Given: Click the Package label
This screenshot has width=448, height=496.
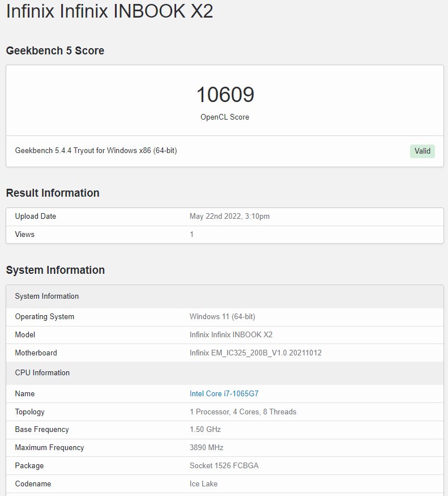Looking at the screenshot, I should 29,465.
